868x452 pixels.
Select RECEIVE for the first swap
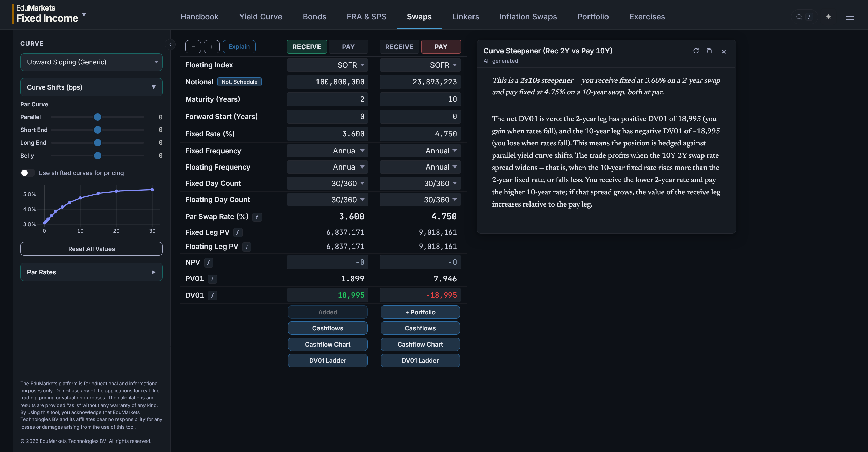click(307, 47)
